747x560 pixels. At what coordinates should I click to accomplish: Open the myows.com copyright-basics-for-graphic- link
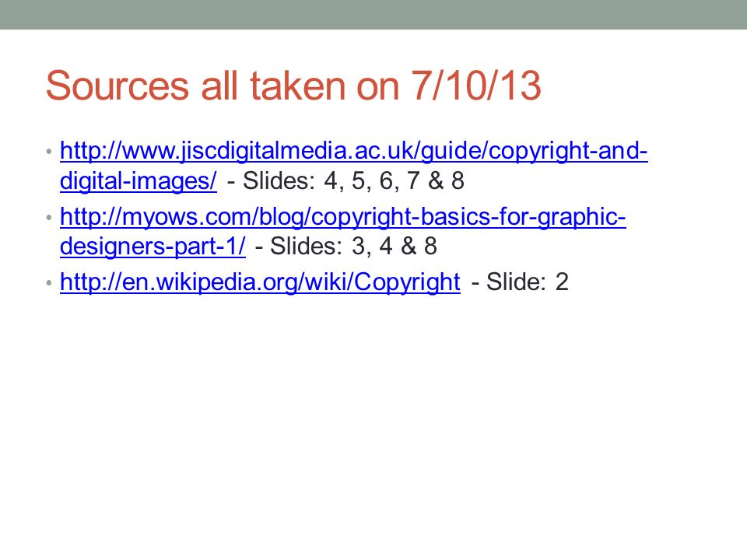point(342,217)
